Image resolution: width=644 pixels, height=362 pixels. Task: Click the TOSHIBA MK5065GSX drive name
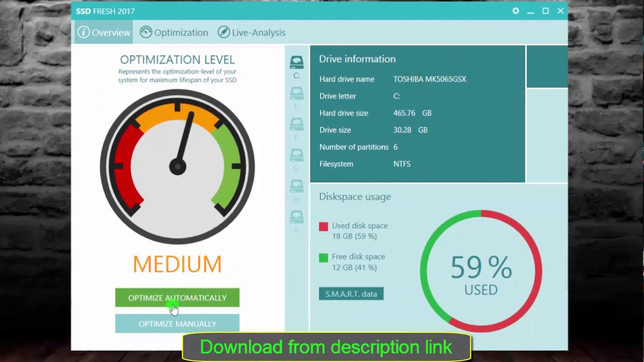pos(430,79)
